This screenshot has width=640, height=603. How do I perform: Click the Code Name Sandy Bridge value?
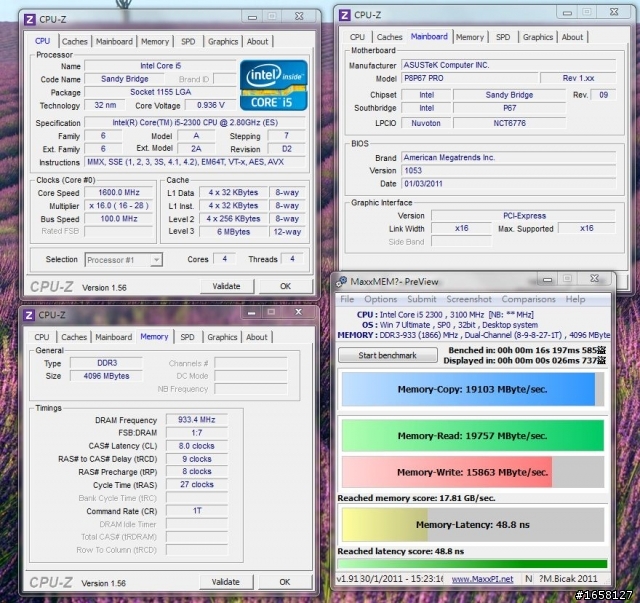[x=124, y=79]
